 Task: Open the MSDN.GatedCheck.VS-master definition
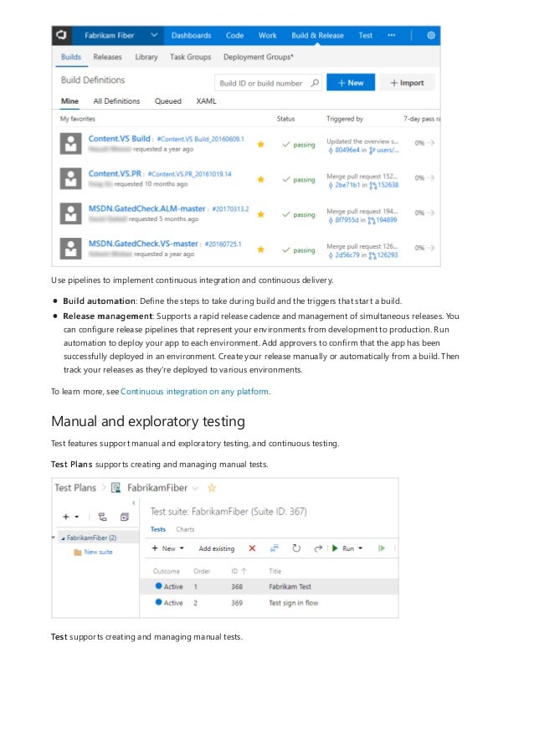(143, 244)
